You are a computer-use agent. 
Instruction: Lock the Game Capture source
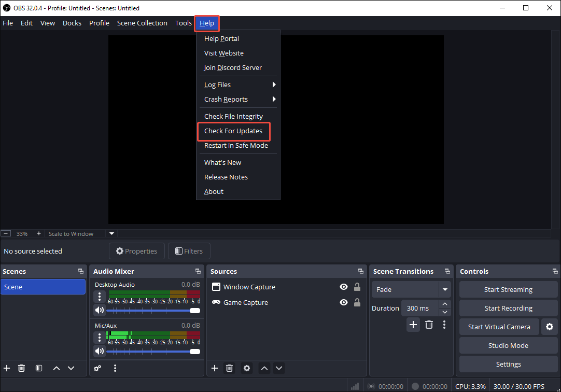(x=357, y=302)
